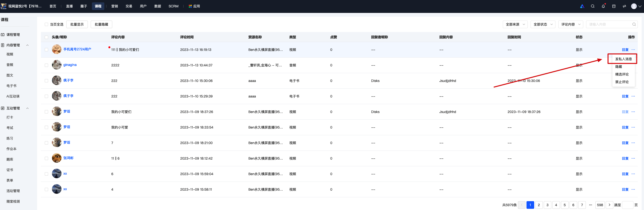Image resolution: width=644 pixels, height=210 pixels.
Task: Open ginagina user profile link
Action: (x=70, y=65)
